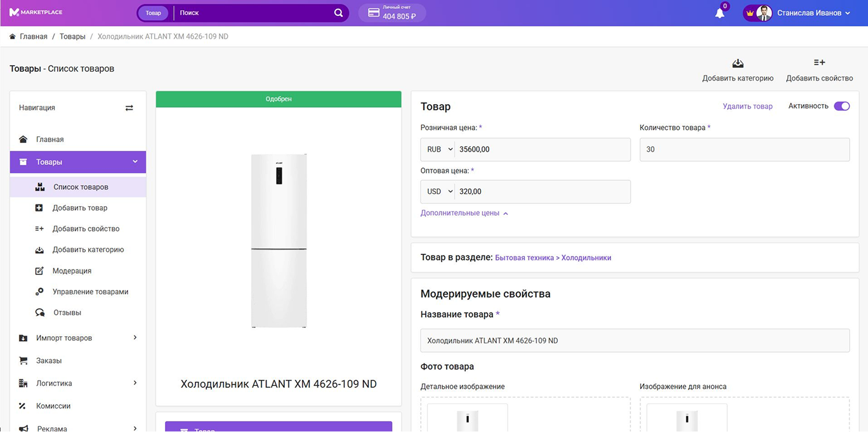868x432 pixels.
Task: Expand the Логистика submenu chevron
Action: [x=135, y=383]
